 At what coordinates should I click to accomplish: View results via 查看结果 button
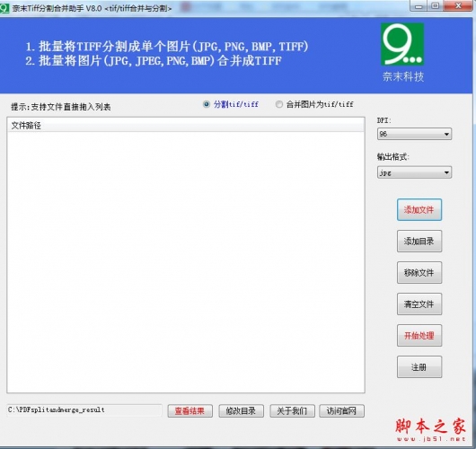pos(190,411)
